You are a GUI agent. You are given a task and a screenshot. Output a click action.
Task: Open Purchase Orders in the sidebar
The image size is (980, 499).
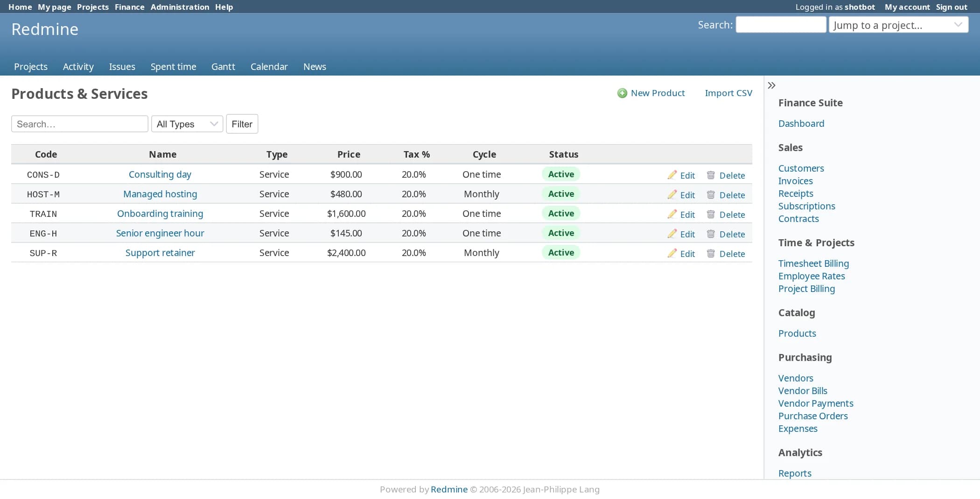(x=813, y=416)
